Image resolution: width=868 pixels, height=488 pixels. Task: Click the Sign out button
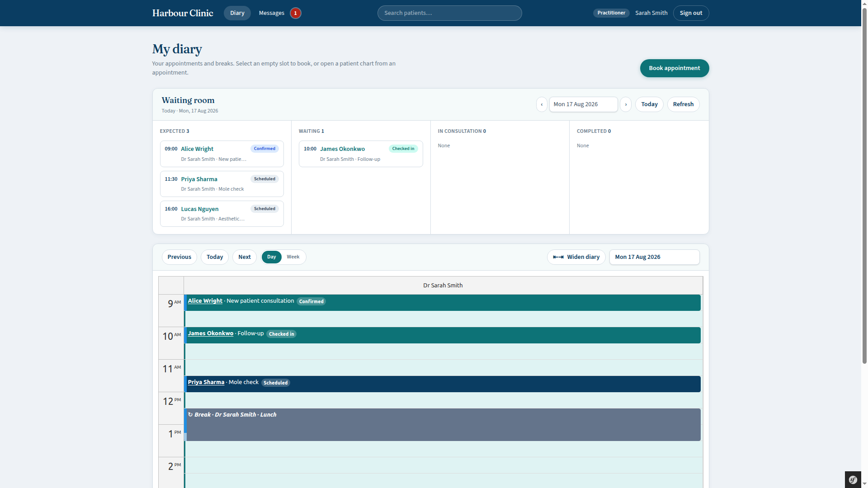coord(691,13)
